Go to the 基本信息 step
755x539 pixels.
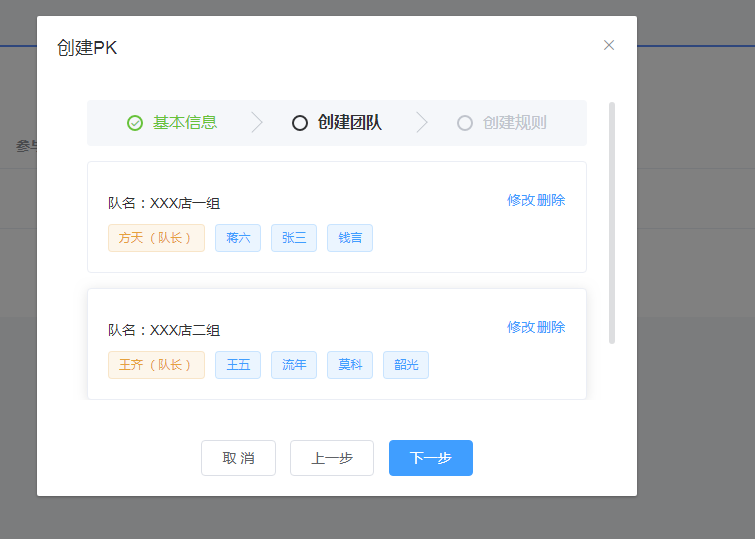(x=185, y=123)
